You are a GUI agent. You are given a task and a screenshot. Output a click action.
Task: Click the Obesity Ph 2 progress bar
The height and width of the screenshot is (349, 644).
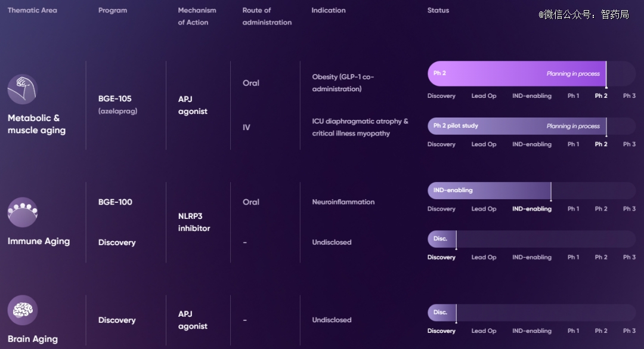pyautogui.click(x=517, y=73)
